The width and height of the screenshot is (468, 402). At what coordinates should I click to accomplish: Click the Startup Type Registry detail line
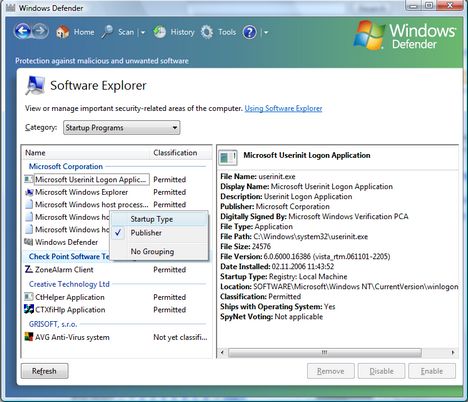pos(284,276)
